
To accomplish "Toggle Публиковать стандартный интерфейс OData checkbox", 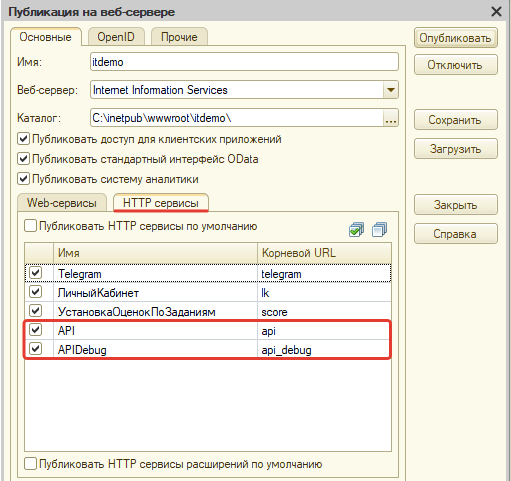I will (x=23, y=159).
